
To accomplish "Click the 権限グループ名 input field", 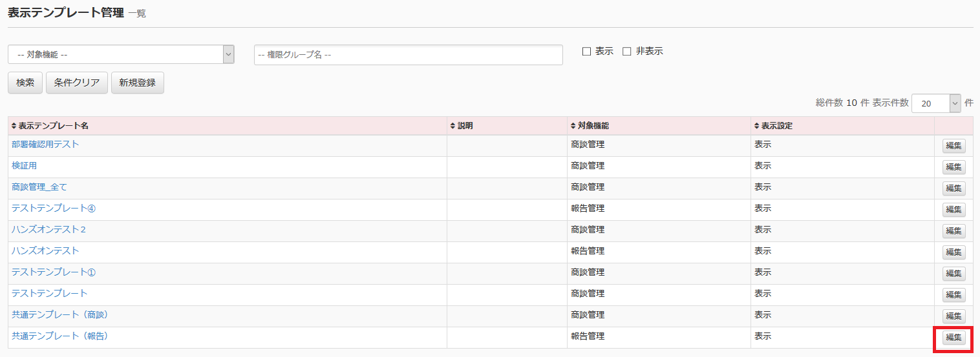I will [408, 55].
